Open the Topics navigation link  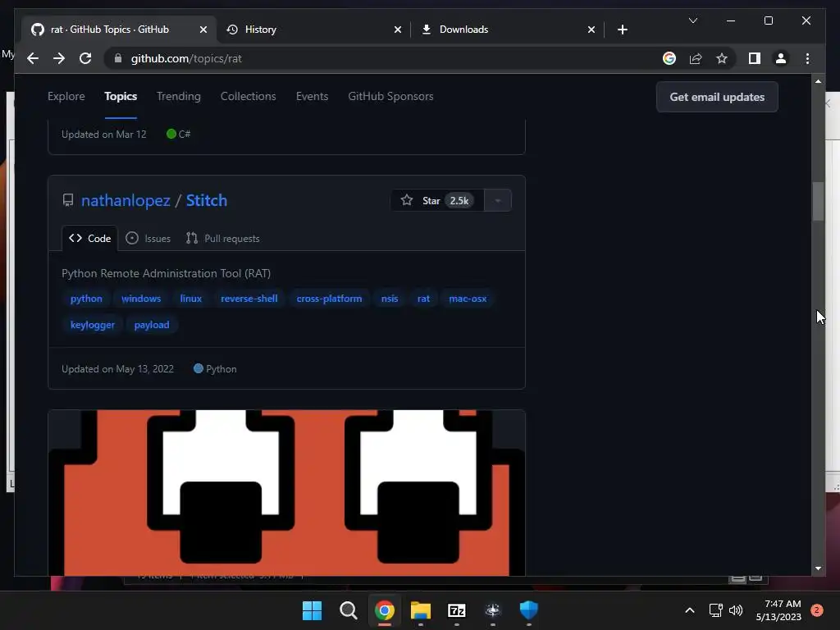click(x=121, y=97)
